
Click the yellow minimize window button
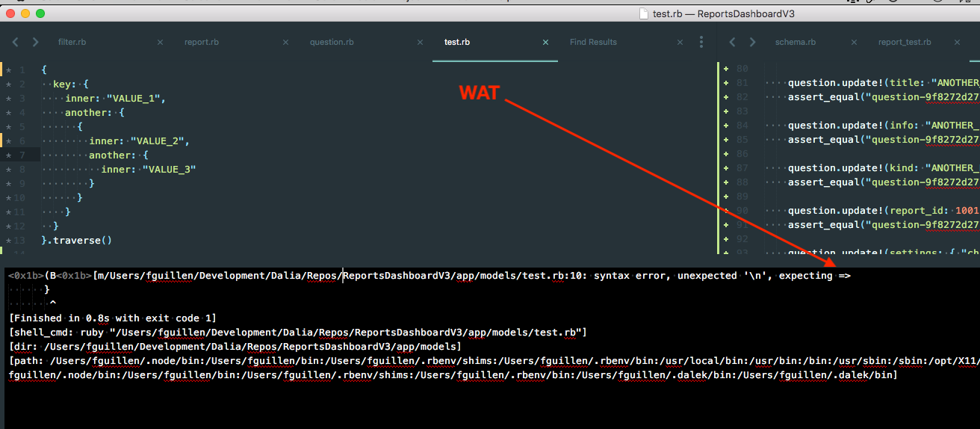(x=25, y=13)
